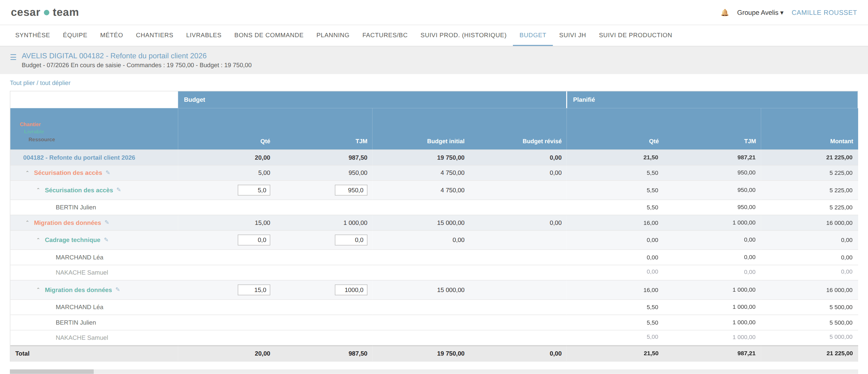The image size is (868, 374).
Task: Open the FACTURES/BC tab
Action: pos(385,35)
